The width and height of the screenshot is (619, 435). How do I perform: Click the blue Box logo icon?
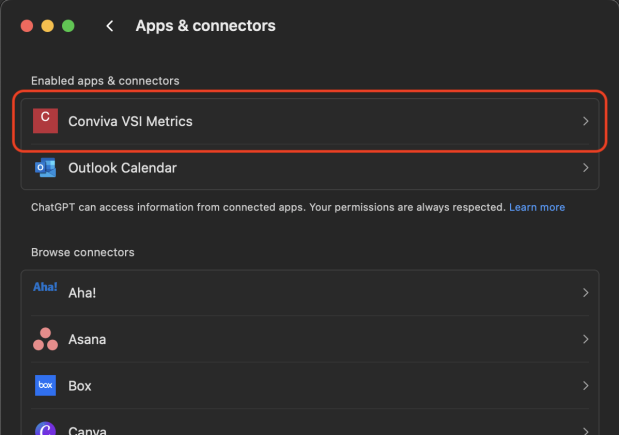[x=45, y=385]
